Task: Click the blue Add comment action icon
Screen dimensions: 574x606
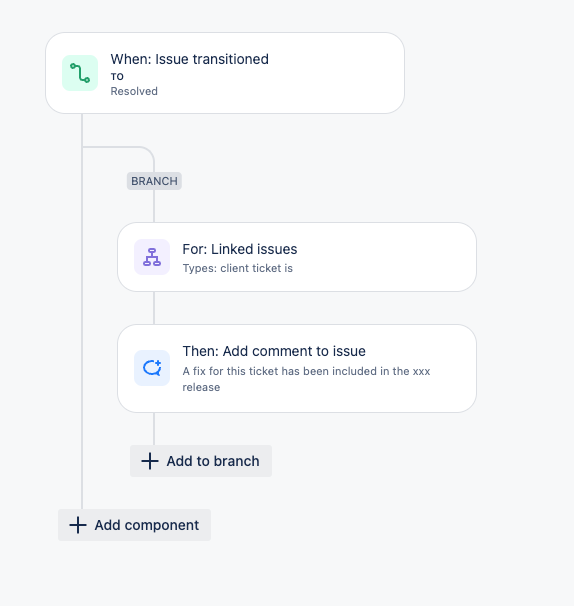Action: 152,368
